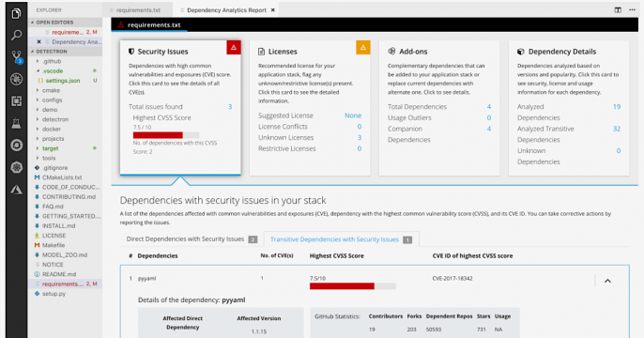Open settings.json in the explorer
The image size is (644, 338).
63,81
